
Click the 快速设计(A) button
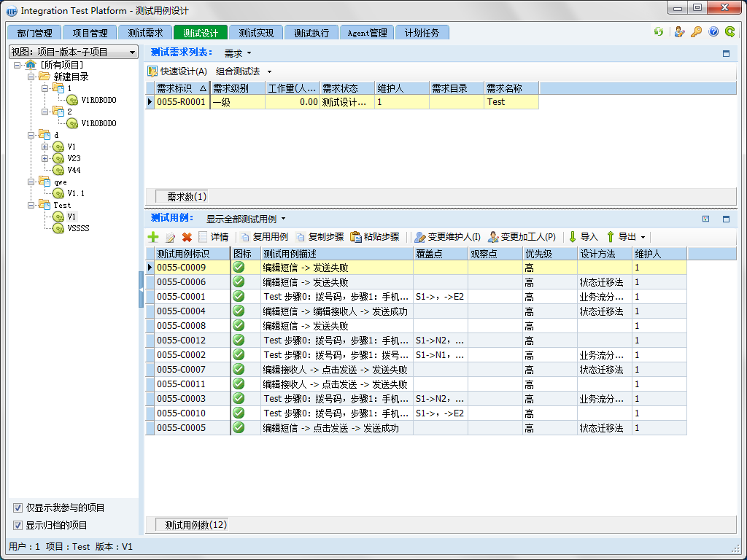tap(177, 71)
